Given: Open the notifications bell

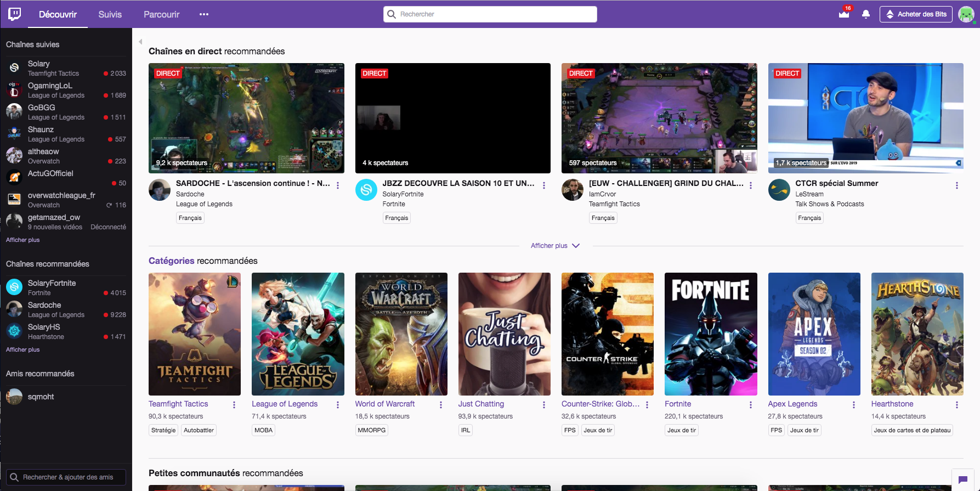Looking at the screenshot, I should tap(865, 14).
